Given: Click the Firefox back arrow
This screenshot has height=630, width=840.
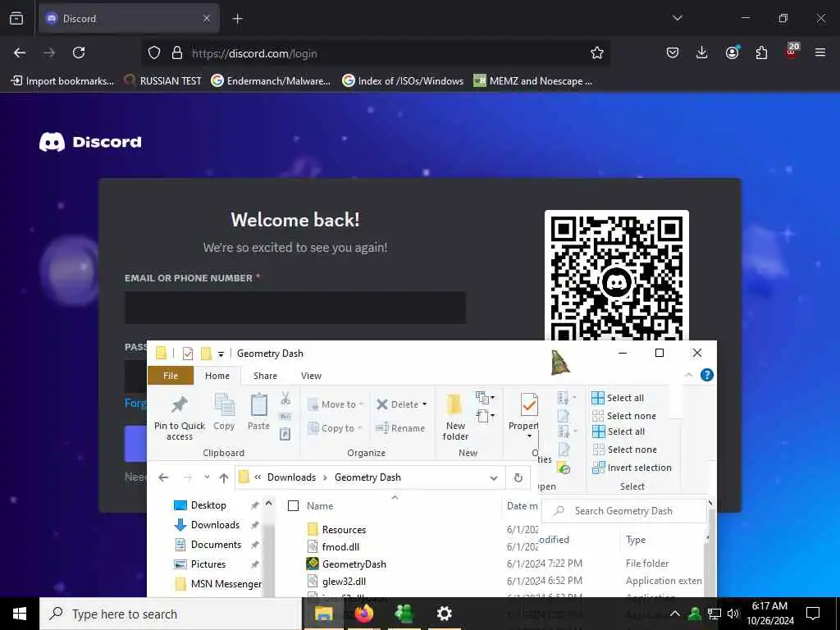Looking at the screenshot, I should pos(20,52).
